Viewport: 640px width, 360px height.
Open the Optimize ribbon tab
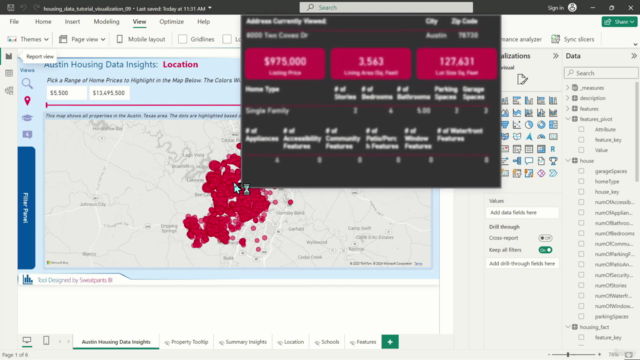171,22
